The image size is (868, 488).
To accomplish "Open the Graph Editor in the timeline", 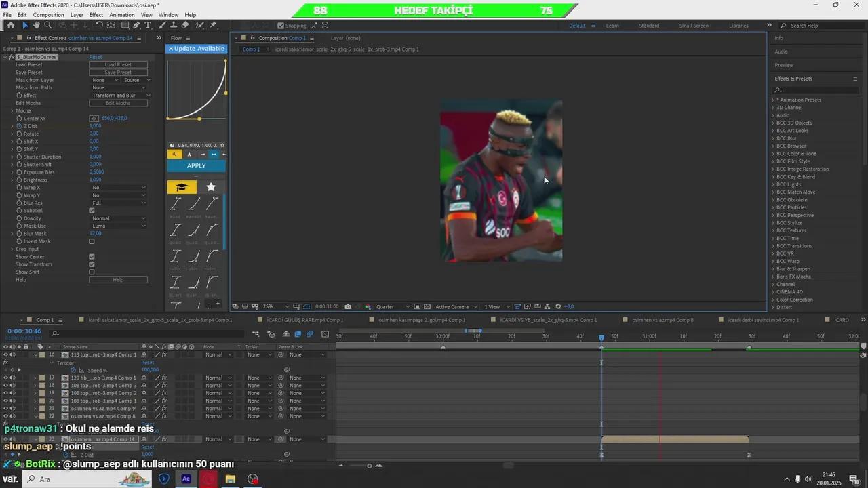I will click(x=325, y=334).
